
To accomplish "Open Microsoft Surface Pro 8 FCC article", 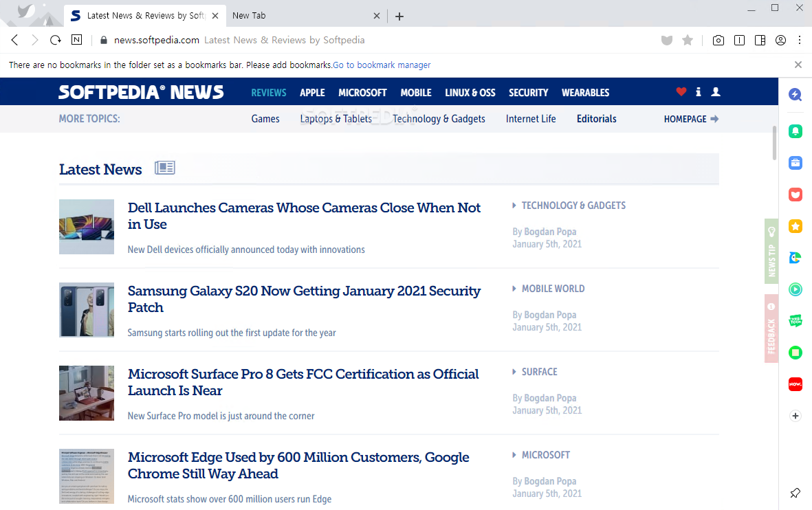I will pyautogui.click(x=303, y=382).
